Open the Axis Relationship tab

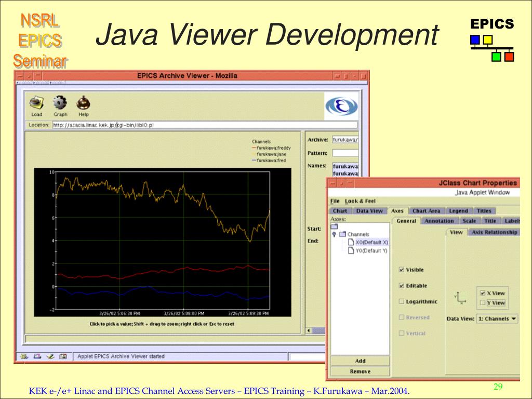click(495, 232)
